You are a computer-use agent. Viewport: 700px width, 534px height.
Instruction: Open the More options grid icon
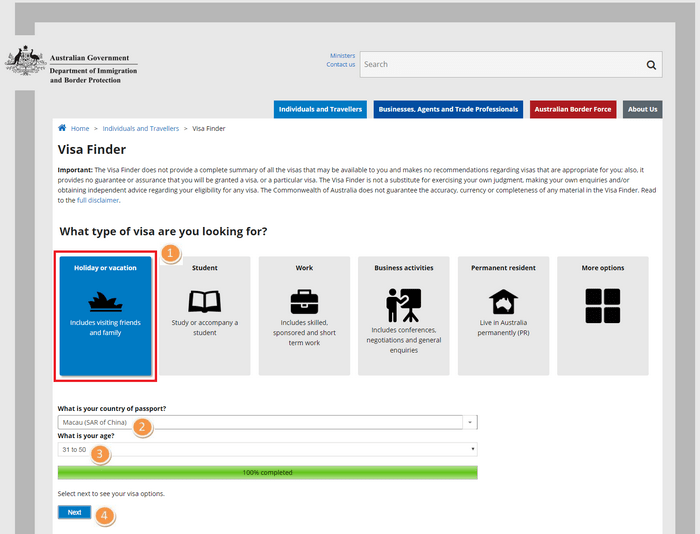603,305
